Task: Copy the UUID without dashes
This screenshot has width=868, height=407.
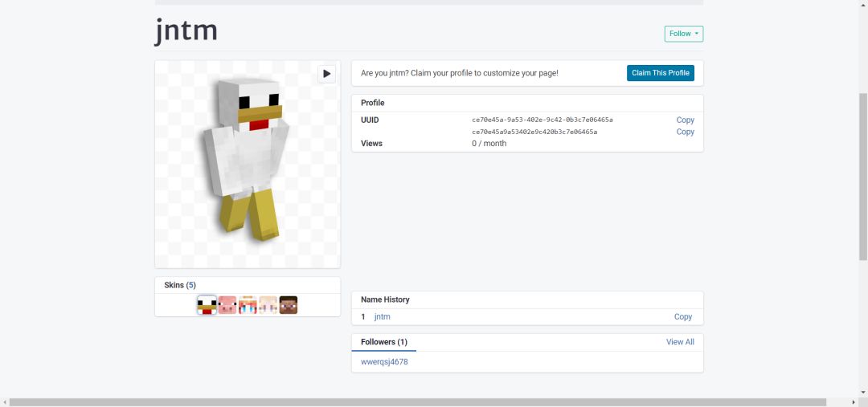Action: [685, 132]
